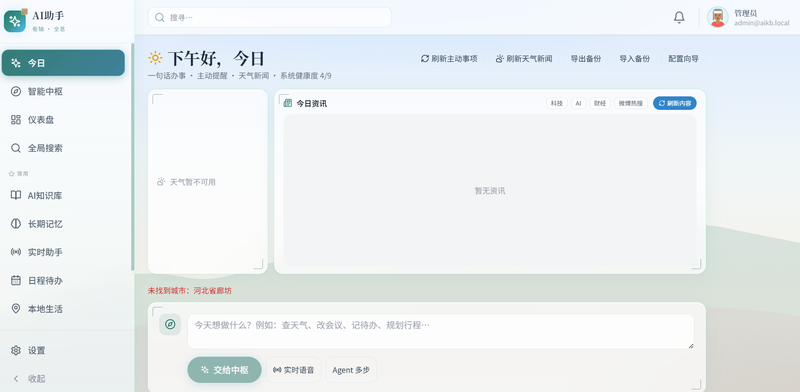
Task: Open 设置 at sidebar bottom
Action: click(63, 351)
